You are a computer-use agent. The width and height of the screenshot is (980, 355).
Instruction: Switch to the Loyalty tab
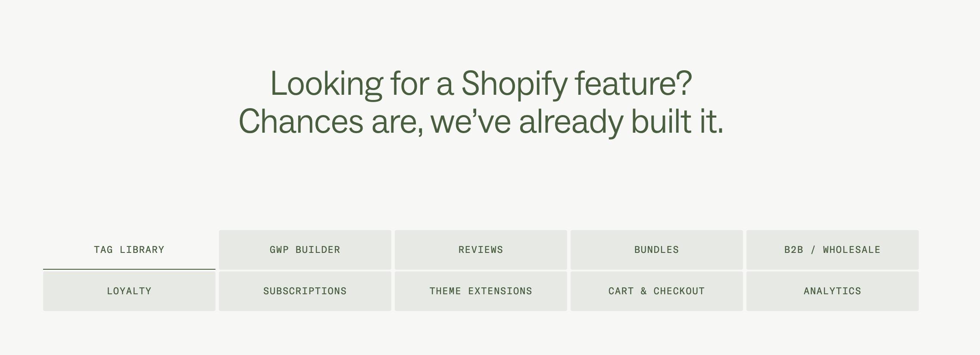pos(129,291)
